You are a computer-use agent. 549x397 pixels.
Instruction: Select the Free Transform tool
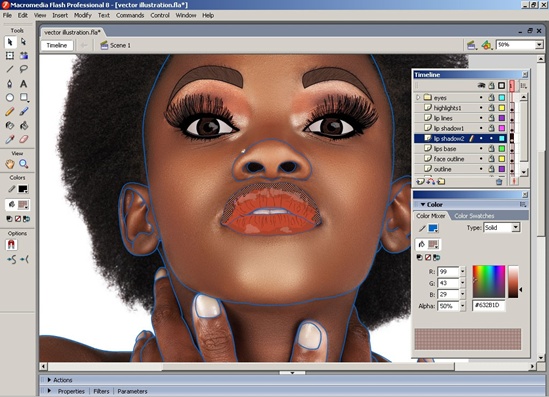(x=10, y=56)
